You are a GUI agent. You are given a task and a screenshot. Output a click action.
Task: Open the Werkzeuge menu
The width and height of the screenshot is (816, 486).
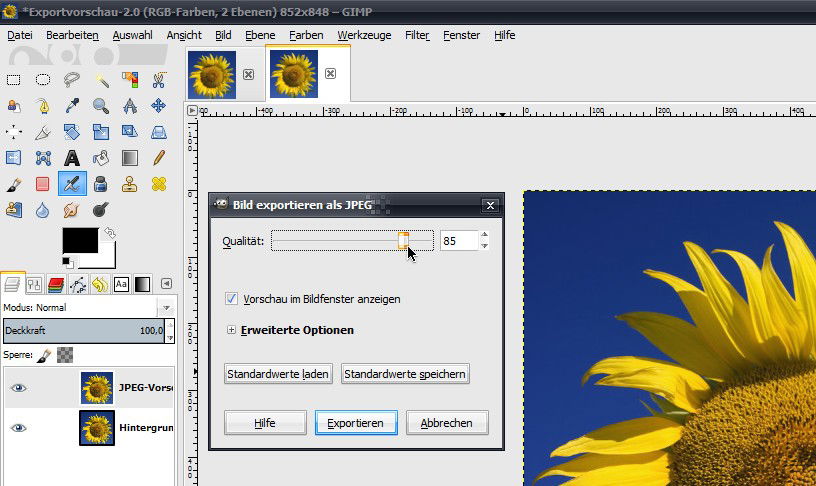(364, 35)
